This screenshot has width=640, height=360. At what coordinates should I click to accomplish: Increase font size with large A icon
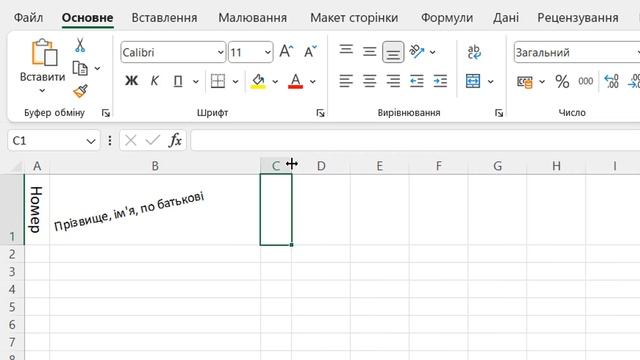click(287, 52)
